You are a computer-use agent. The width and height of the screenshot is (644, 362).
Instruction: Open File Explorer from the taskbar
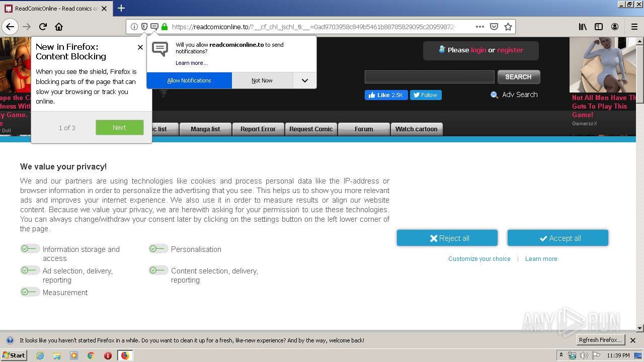[x=57, y=355]
